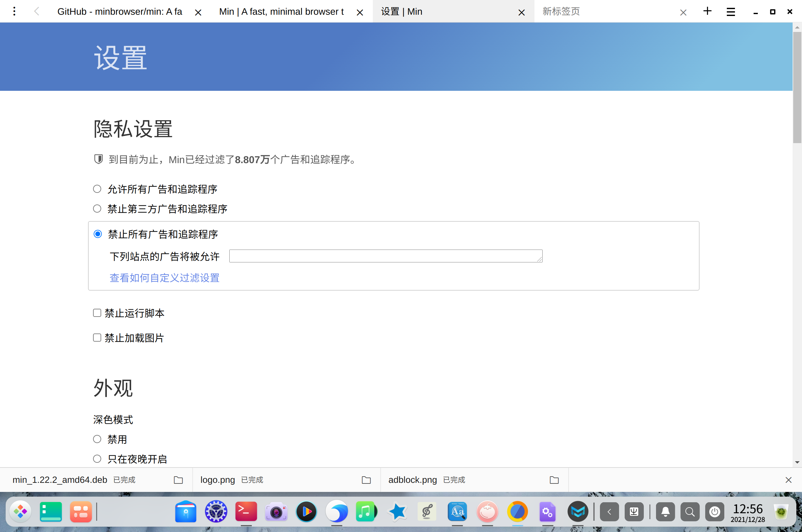The image size is (802, 532).
Task: Open folder for min_1.22.2_amd64.deb download
Action: click(x=178, y=480)
